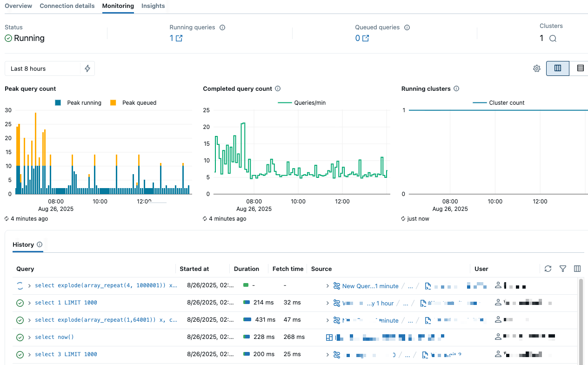Viewport: 588px width, 365px height.
Task: Open running queries count link '1'
Action: (x=172, y=38)
